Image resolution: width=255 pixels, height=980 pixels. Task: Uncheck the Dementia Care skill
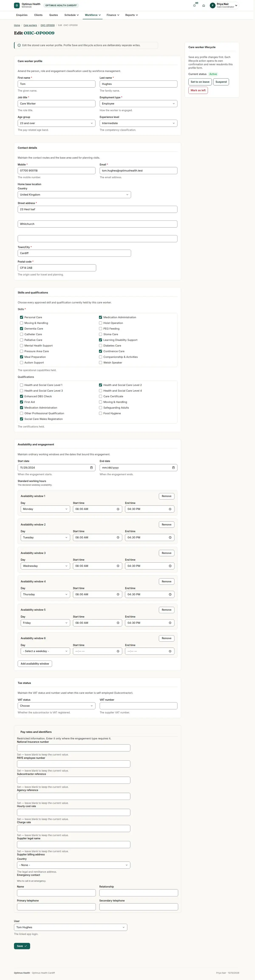click(21, 329)
